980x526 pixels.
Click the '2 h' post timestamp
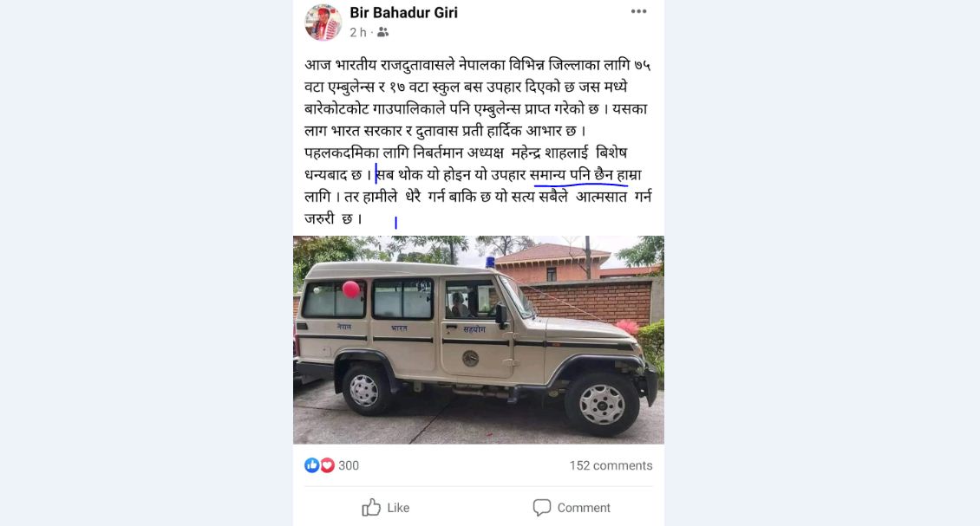358,32
